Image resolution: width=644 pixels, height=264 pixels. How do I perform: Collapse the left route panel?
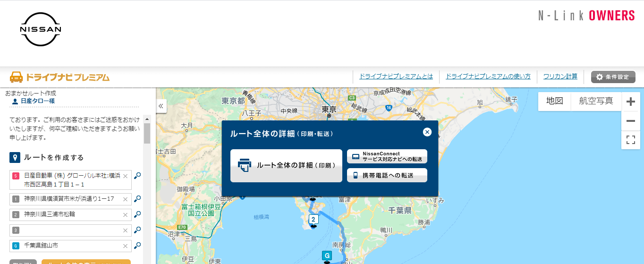tap(161, 106)
